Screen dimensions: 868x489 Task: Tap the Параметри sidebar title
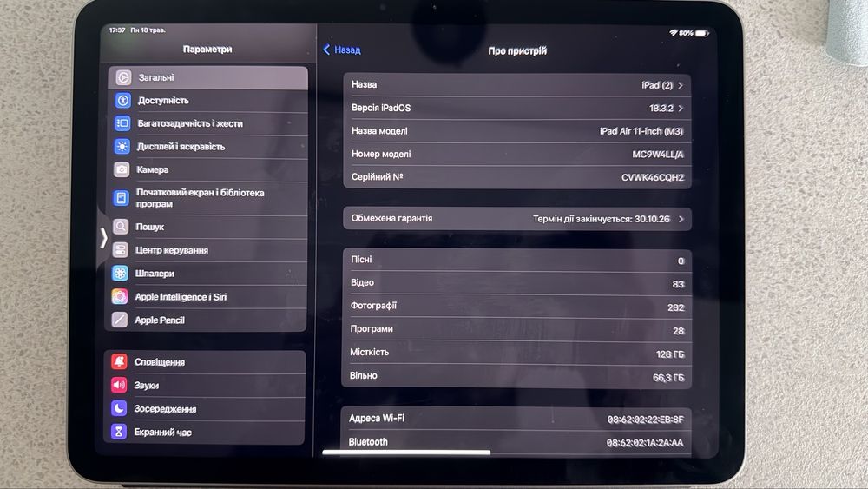[207, 50]
